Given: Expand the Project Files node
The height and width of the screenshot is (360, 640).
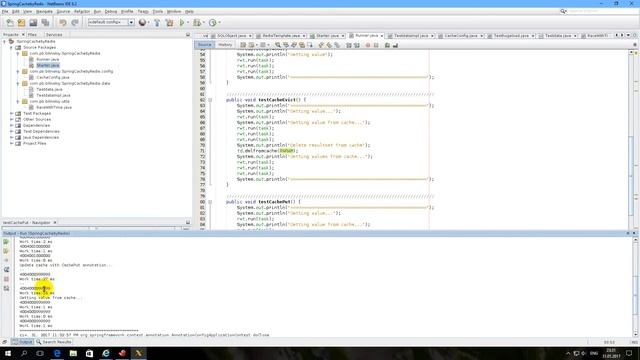Looking at the screenshot, I should pos(11,144).
